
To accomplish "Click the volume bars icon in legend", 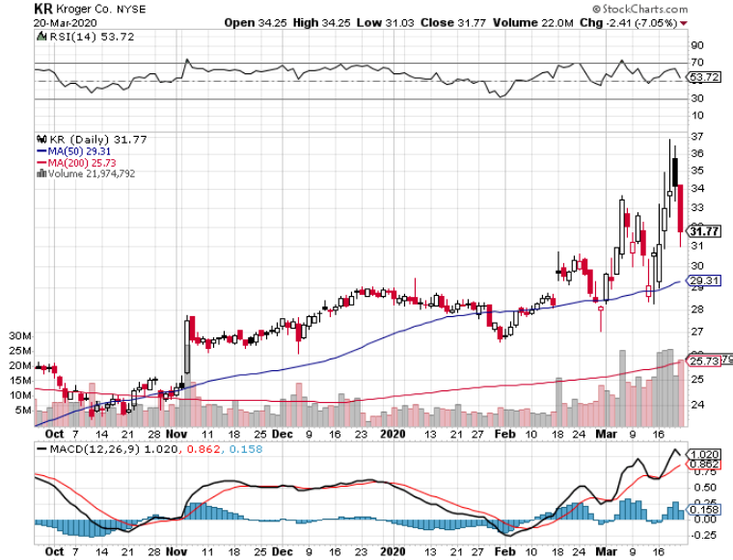I will [x=41, y=173].
